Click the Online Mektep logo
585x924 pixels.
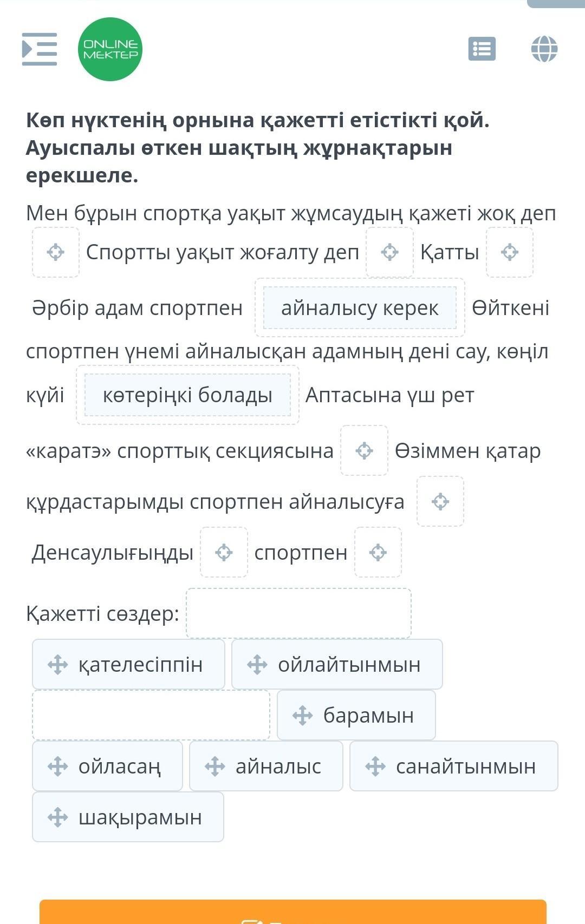pyautogui.click(x=110, y=49)
